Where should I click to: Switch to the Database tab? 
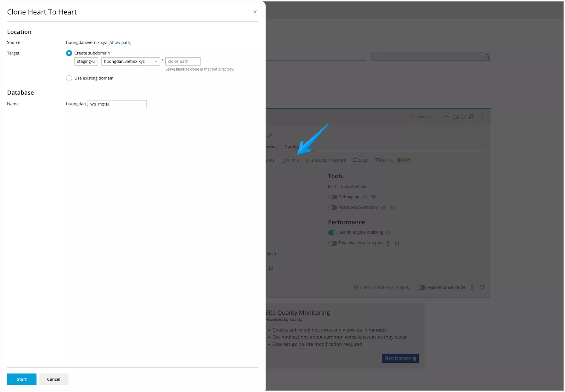pyautogui.click(x=292, y=147)
